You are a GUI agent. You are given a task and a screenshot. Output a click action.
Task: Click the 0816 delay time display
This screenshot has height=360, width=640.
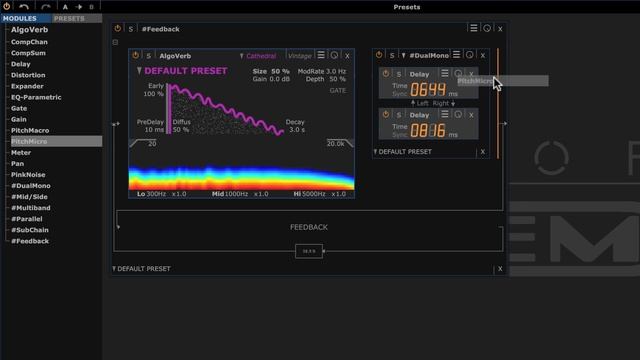[x=428, y=131]
